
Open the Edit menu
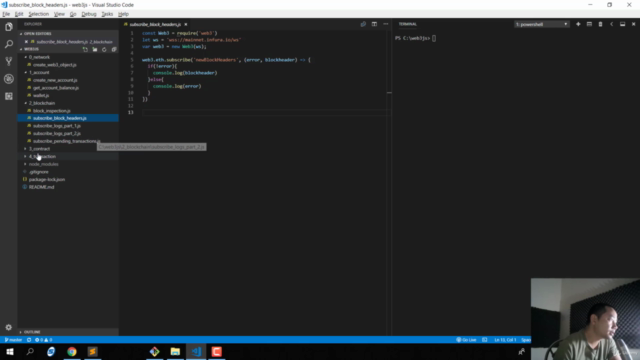(x=19, y=14)
